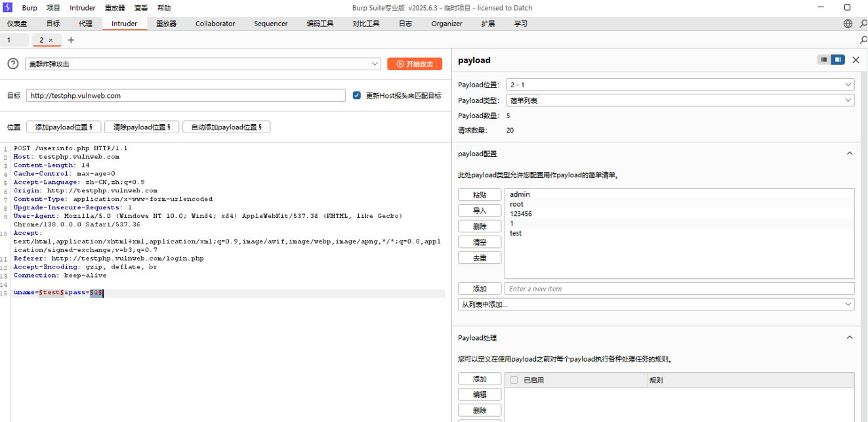Viewport: 868px width, 422px height.
Task: Switch to the 代理 tab
Action: coord(85,24)
